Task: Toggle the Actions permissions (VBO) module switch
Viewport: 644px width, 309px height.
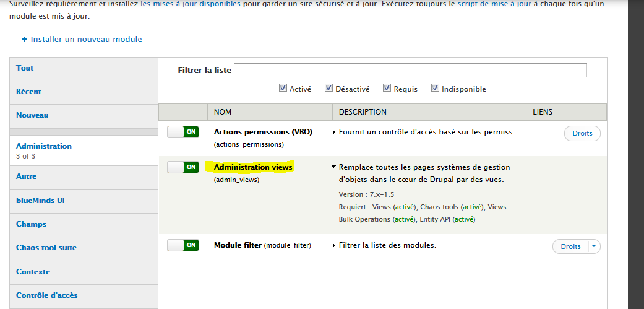Action: click(182, 132)
